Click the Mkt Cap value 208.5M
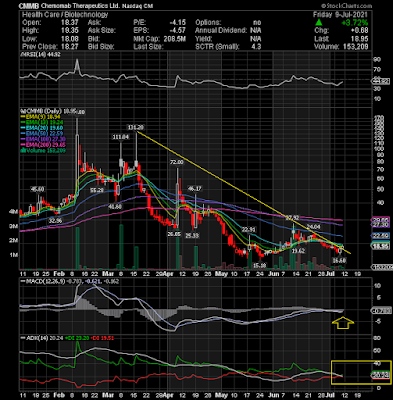The width and height of the screenshot is (393, 400). pos(175,39)
